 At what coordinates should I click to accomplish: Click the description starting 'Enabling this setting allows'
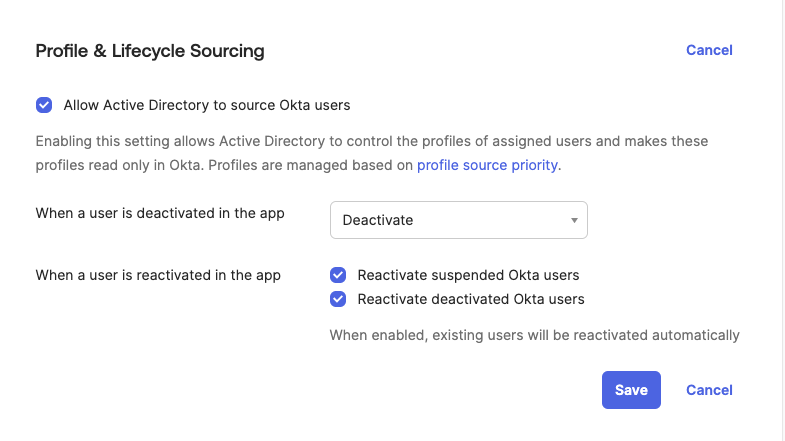pos(371,153)
